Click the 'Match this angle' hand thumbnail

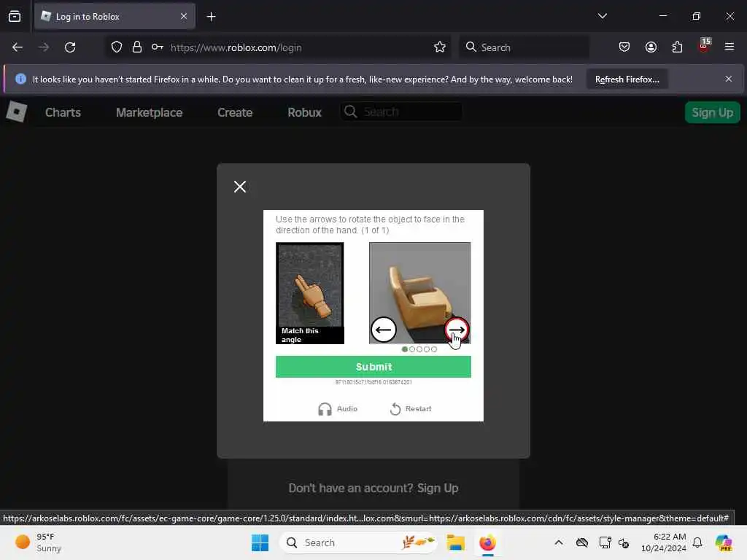tap(309, 293)
